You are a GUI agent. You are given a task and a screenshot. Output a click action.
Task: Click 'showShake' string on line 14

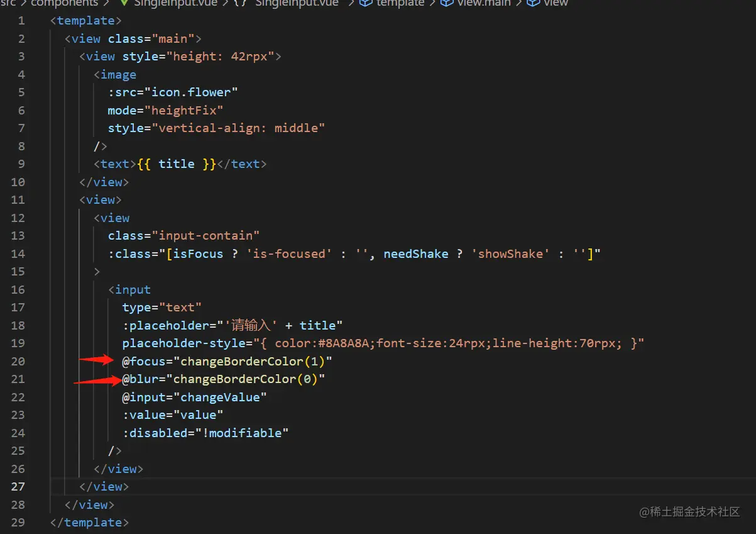coord(510,254)
